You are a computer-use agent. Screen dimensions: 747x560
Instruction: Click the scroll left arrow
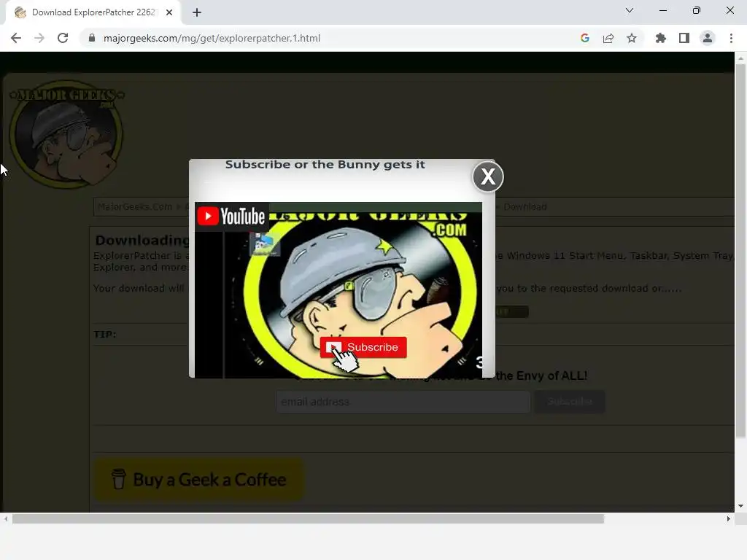[x=6, y=519]
